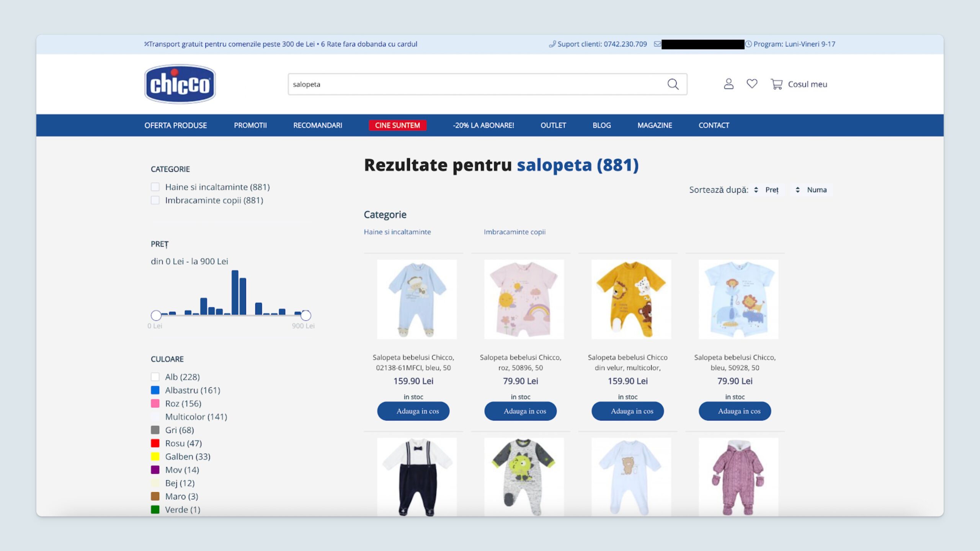Add bleu 50928 salopeta to cart
The image size is (980, 551).
click(735, 411)
